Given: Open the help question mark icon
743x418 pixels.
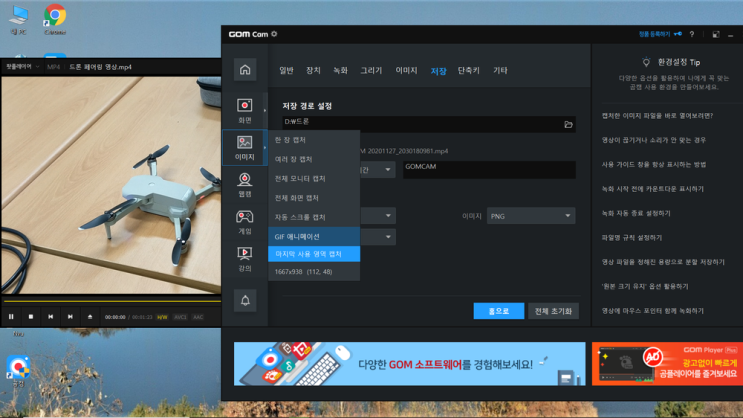Looking at the screenshot, I should [x=692, y=34].
